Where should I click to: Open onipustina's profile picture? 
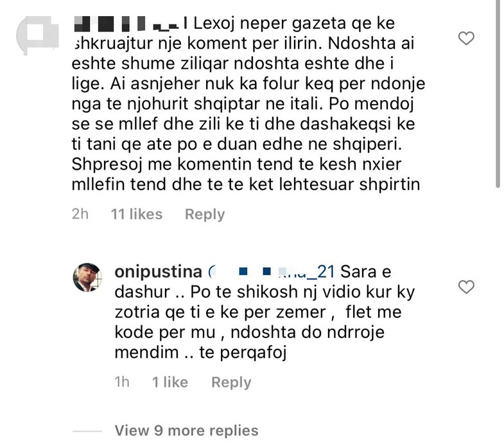pos(87,278)
